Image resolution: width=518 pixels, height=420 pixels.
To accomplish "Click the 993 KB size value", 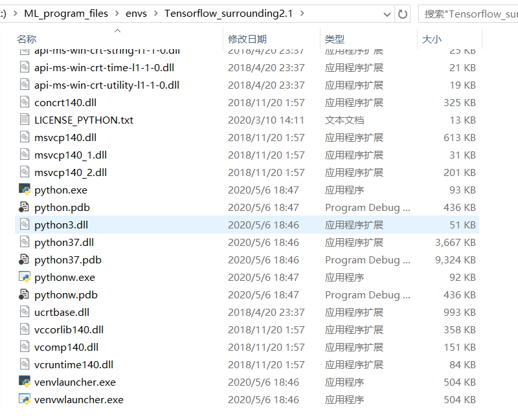I will [460, 312].
